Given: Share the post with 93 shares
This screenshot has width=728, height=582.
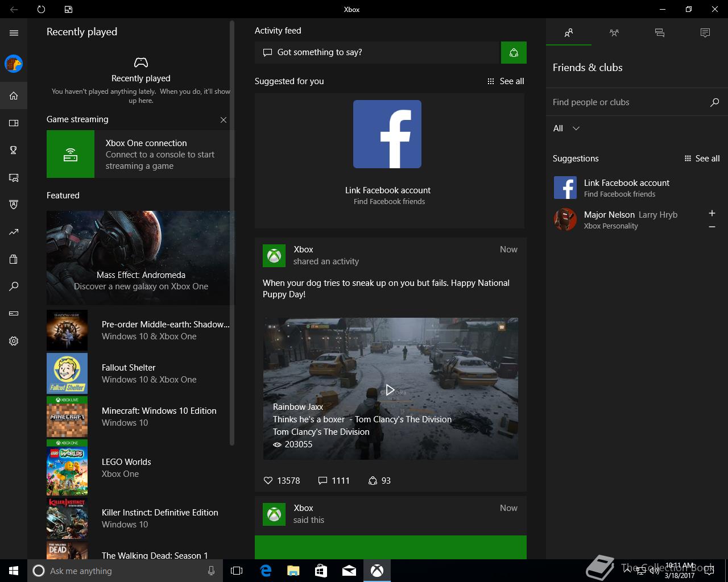Looking at the screenshot, I should (x=379, y=481).
